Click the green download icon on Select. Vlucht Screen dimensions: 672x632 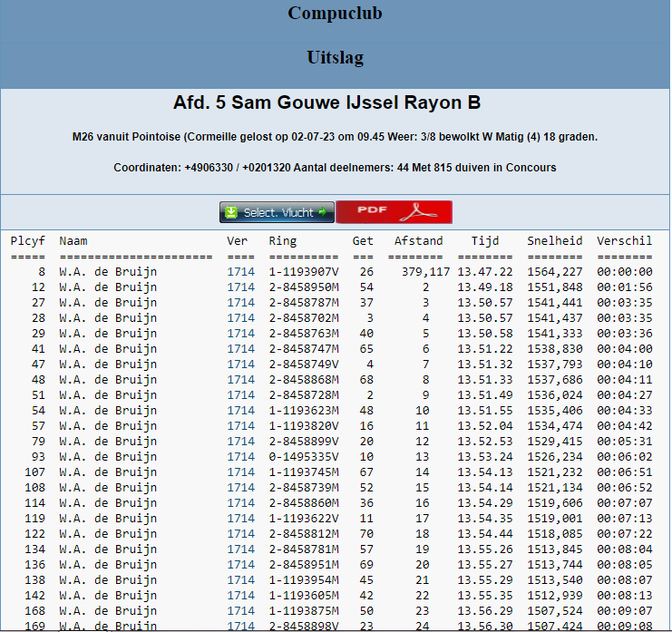pyautogui.click(x=231, y=212)
